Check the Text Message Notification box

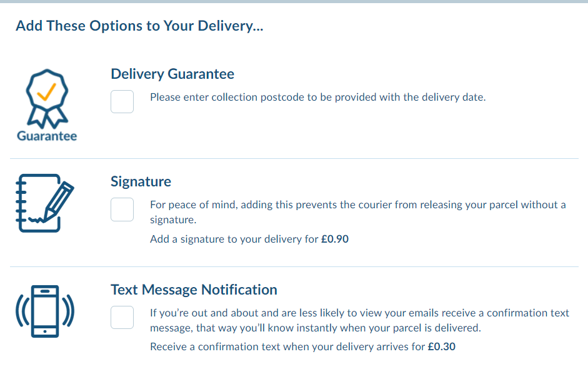tap(122, 317)
